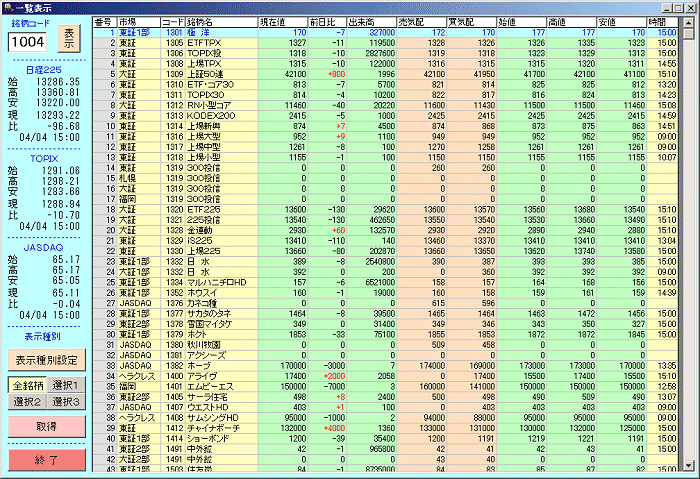700x479 pixels.
Task: Select the 選択2 toggle button
Action: pyautogui.click(x=27, y=402)
